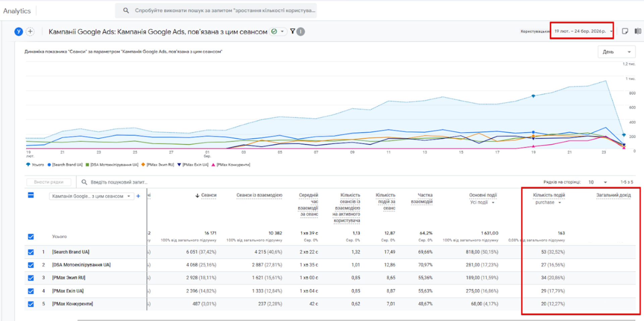Open the report filter funnel icon
Viewport: 644px width, 321px height.
pyautogui.click(x=292, y=31)
